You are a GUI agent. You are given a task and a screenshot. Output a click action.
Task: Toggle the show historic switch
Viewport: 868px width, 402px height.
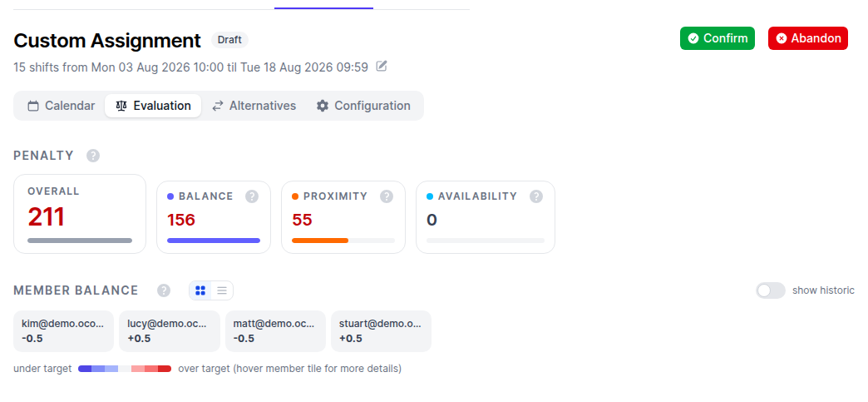[x=771, y=290]
